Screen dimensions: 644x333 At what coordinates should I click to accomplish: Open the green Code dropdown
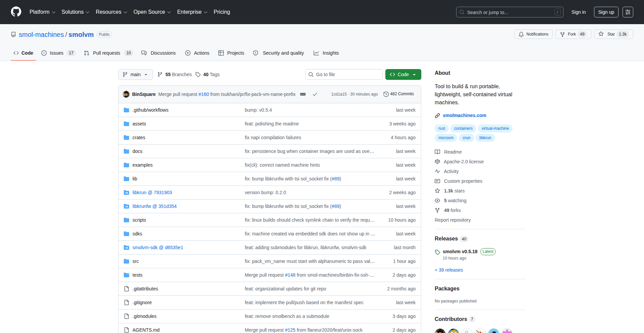coord(403,74)
